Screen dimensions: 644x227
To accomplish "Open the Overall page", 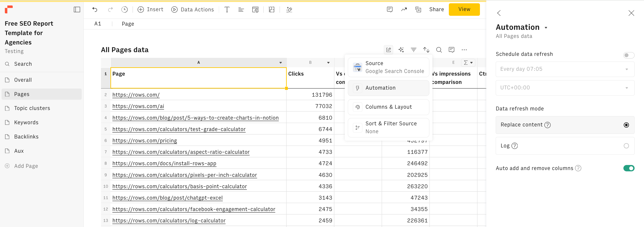I will click(x=41, y=80).
